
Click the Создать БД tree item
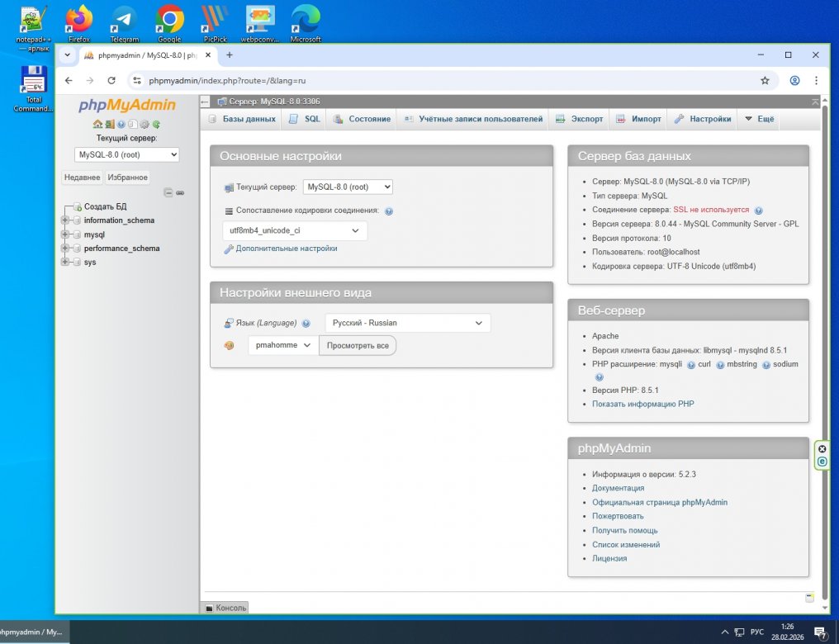[105, 206]
